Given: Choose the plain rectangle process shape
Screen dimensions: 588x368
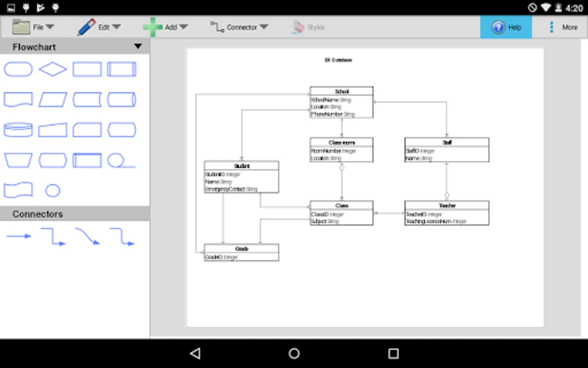Looking at the screenshot, I should click(x=87, y=69).
